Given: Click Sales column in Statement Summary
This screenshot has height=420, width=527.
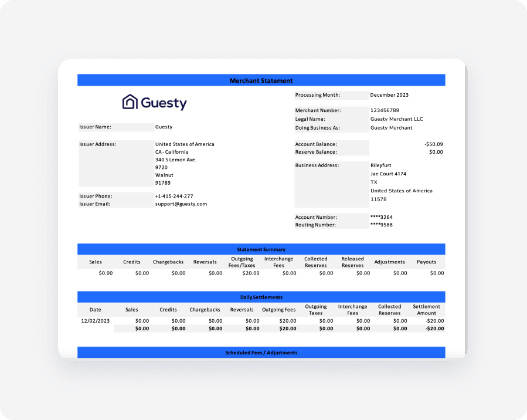Looking at the screenshot, I should [96, 262].
